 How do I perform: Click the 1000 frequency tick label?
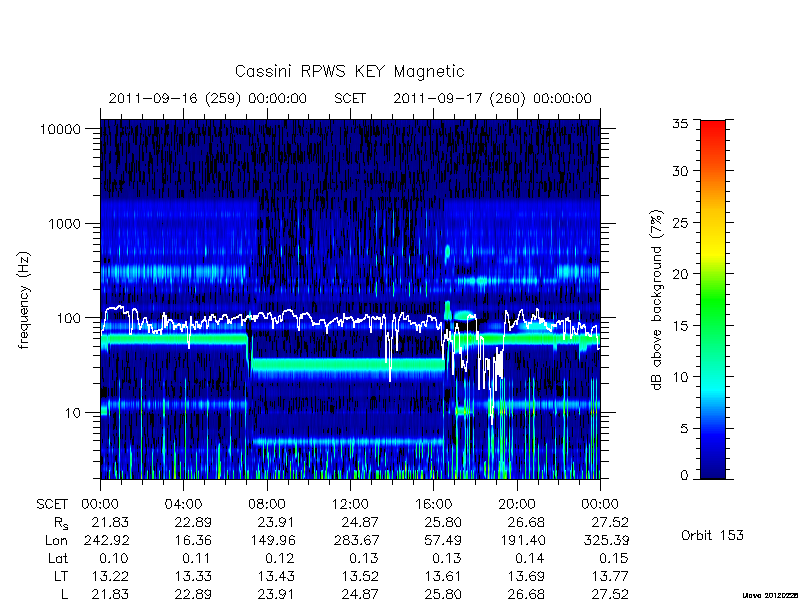point(65,224)
